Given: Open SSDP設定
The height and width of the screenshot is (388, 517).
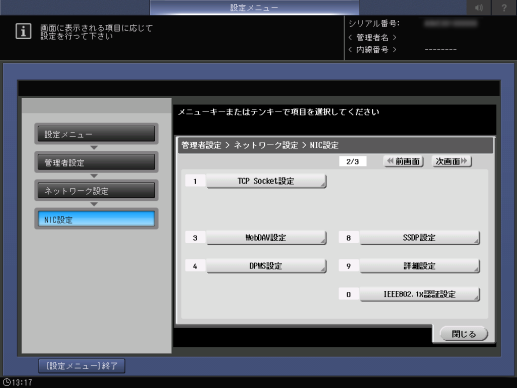Looking at the screenshot, I should click(420, 238).
